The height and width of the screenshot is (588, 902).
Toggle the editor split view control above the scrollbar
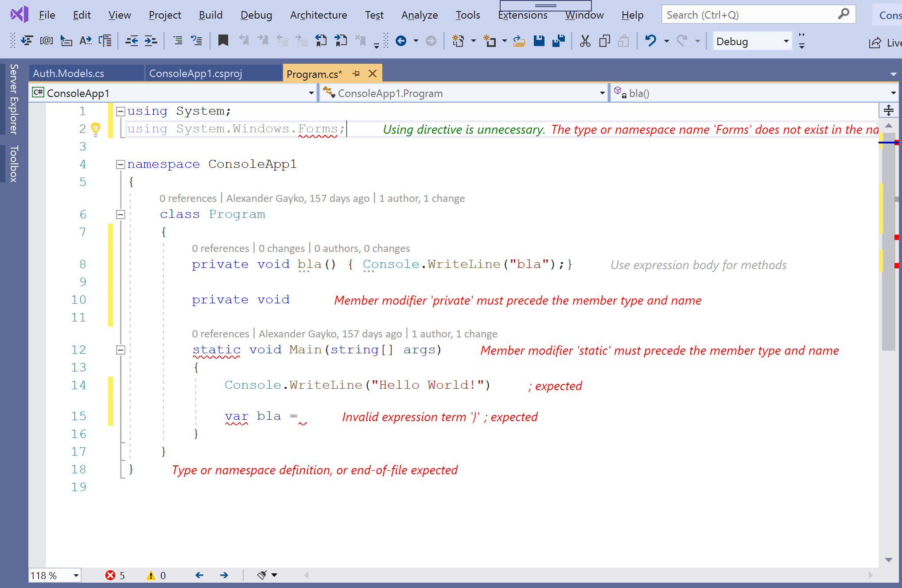[889, 110]
